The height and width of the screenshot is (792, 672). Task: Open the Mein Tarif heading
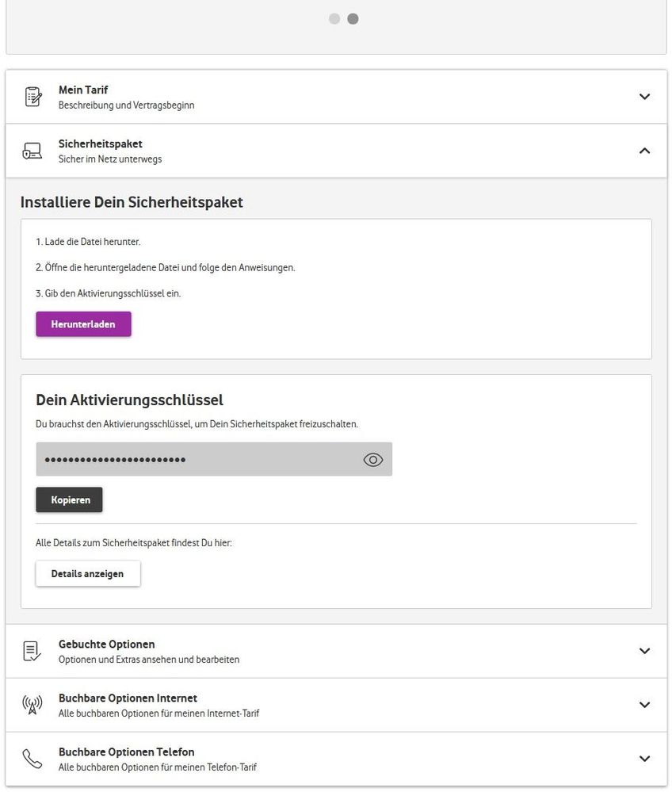point(83,90)
